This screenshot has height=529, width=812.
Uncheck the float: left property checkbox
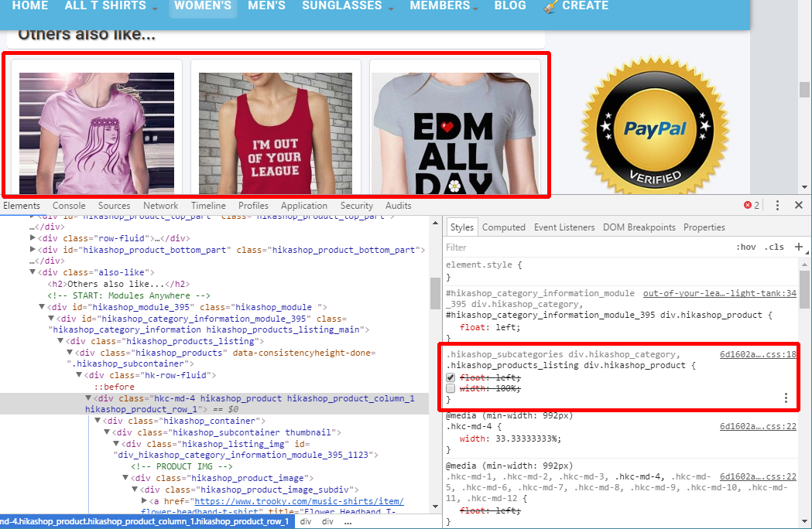[x=451, y=377]
